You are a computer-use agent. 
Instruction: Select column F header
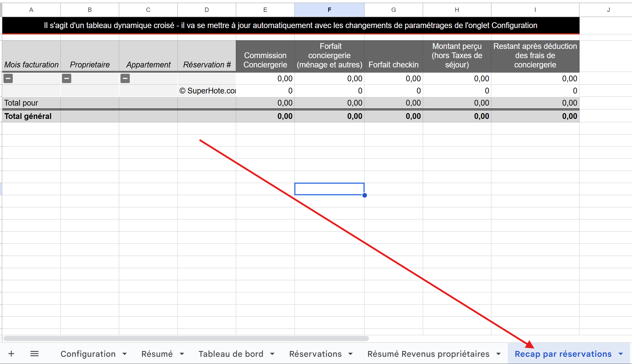pos(329,10)
